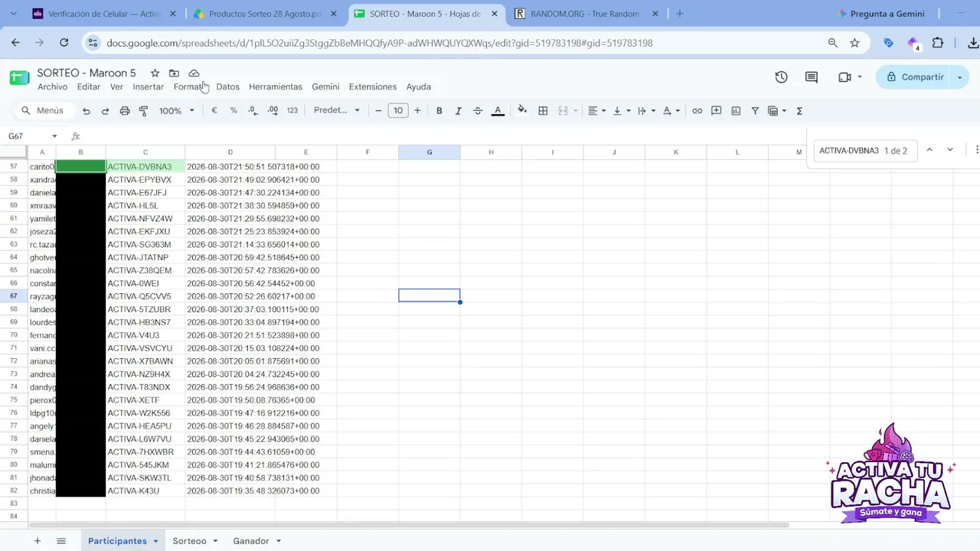Open the comments panel icon
The height and width of the screenshot is (551, 980).
pos(812,77)
